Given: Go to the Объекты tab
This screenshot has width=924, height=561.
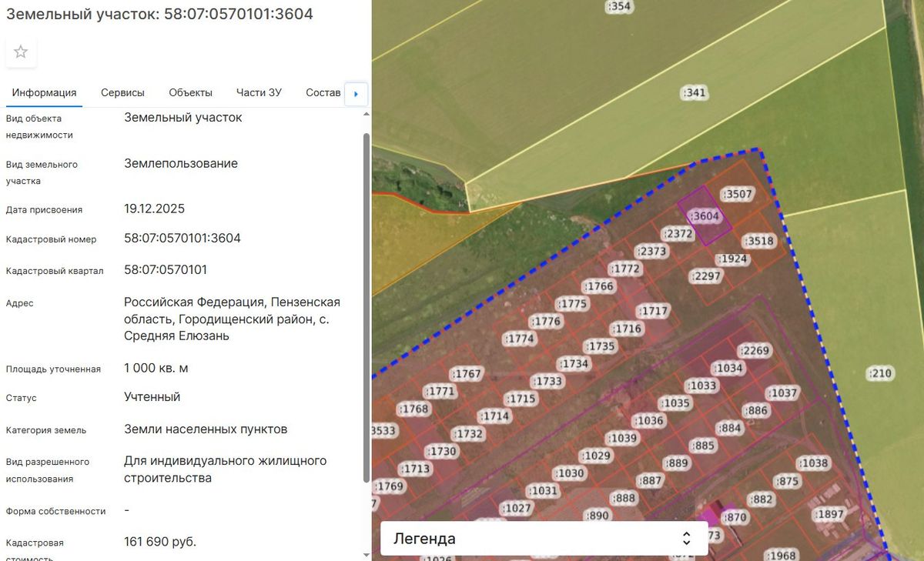Looking at the screenshot, I should point(190,93).
